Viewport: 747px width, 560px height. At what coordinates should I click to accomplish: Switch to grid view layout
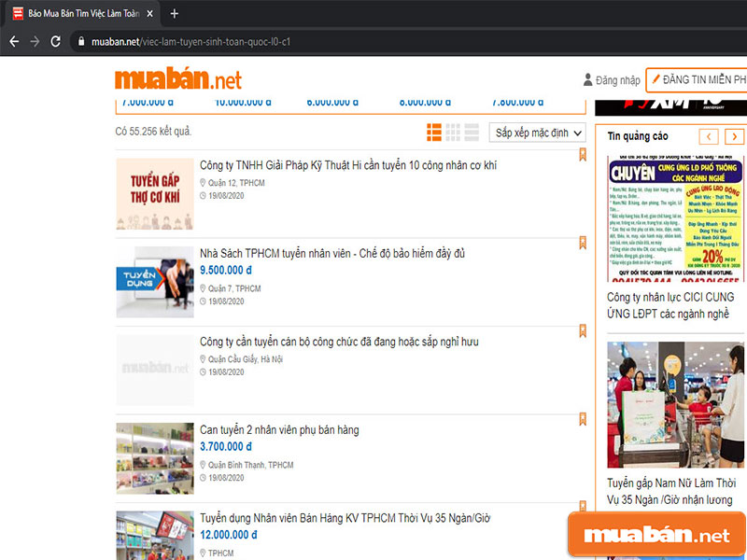(453, 133)
